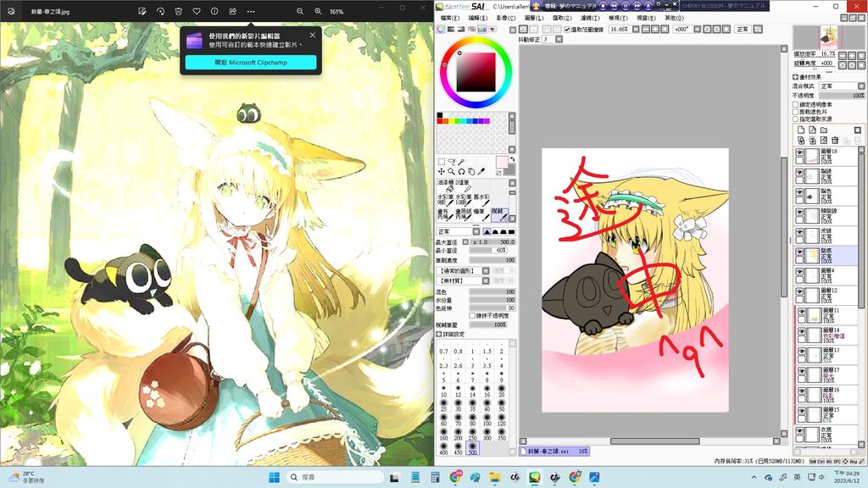Swap foreground and background colors in SAI
The width and height of the screenshot is (868, 488).
pyautogui.click(x=512, y=159)
